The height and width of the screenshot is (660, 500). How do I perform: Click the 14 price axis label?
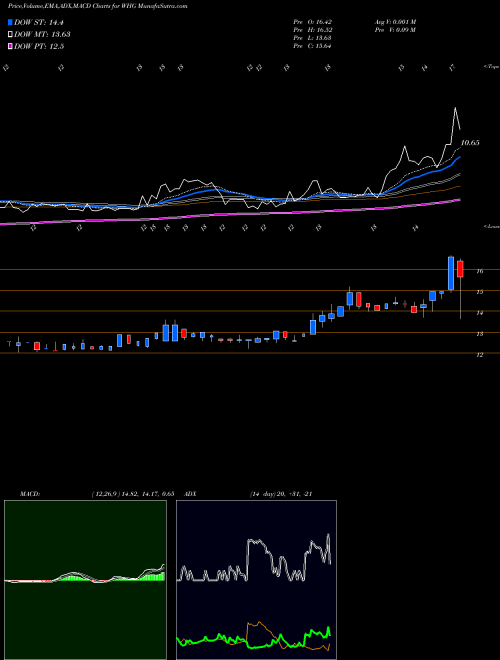[x=479, y=313]
